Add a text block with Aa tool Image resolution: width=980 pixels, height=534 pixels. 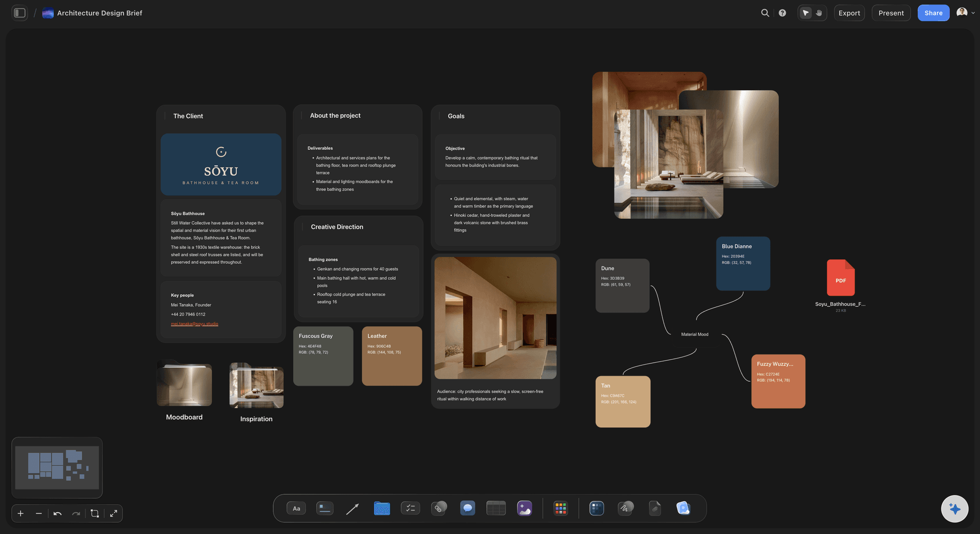[x=296, y=508]
